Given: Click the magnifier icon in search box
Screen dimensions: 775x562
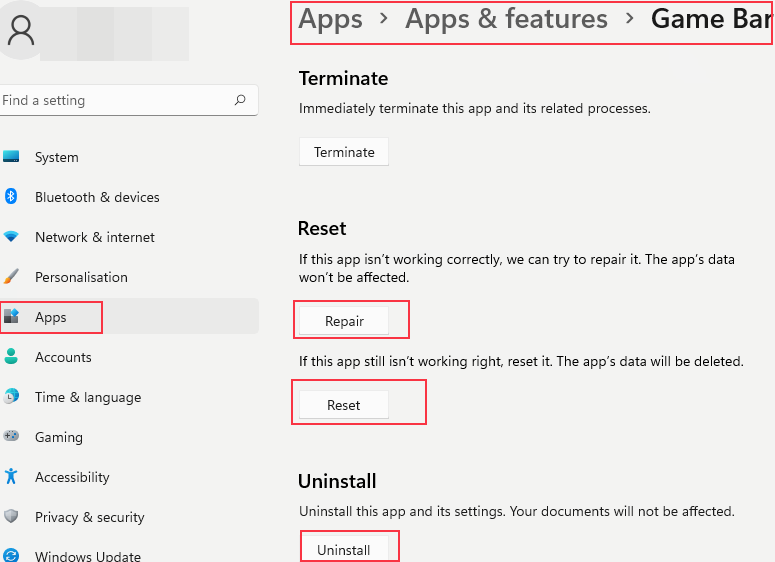Looking at the screenshot, I should tap(240, 100).
